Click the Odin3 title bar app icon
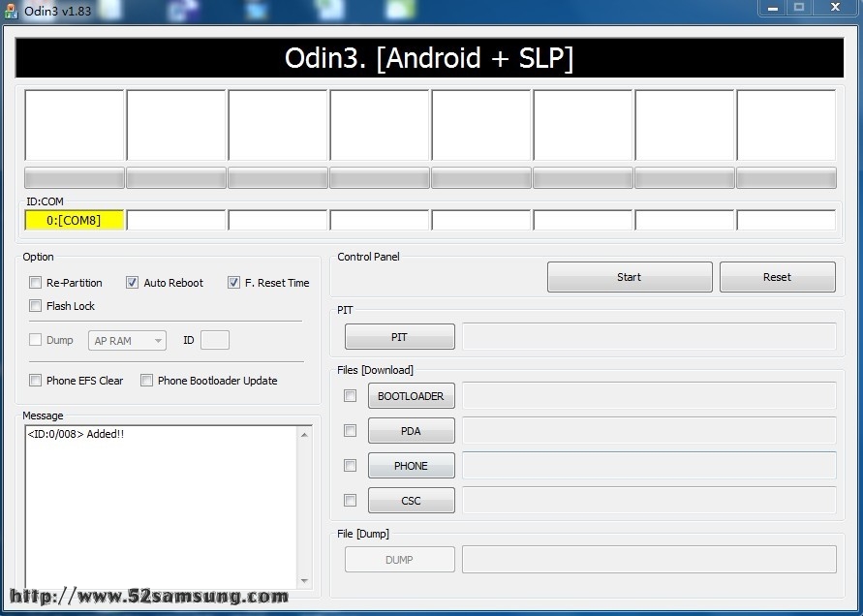The image size is (863, 616). tap(11, 11)
